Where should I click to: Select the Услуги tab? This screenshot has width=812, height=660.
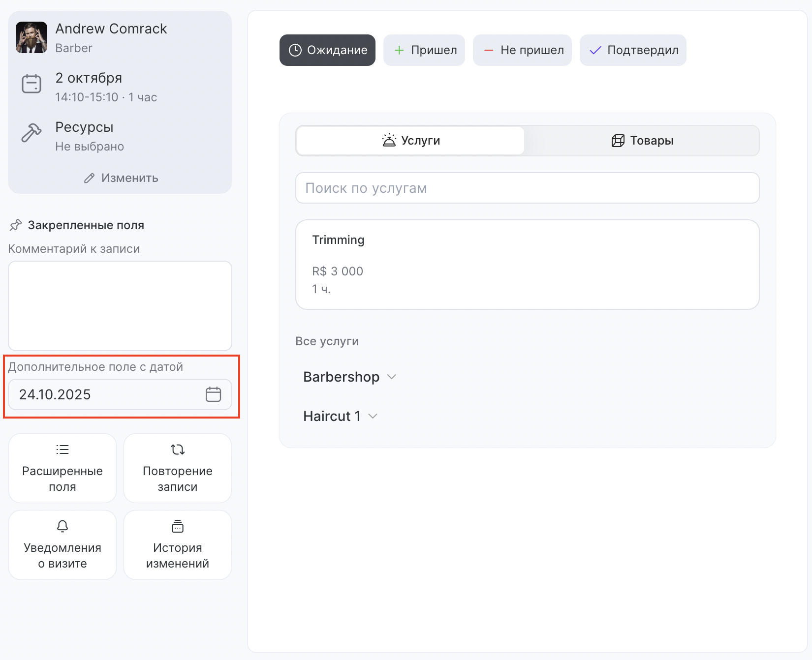(x=411, y=141)
